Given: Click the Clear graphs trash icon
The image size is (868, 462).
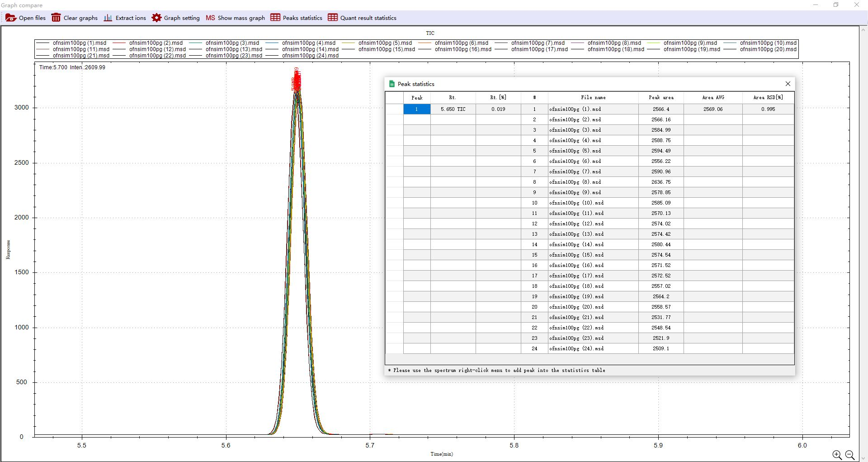Looking at the screenshot, I should (x=56, y=18).
